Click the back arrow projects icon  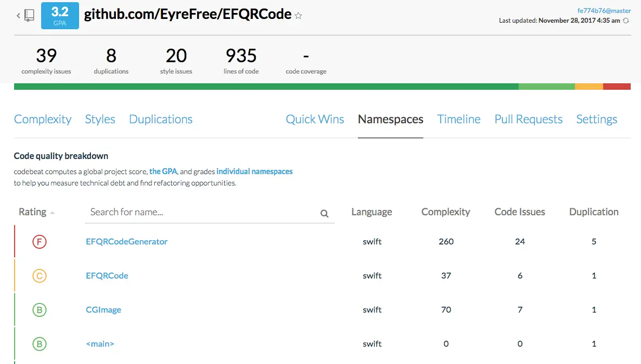point(26,16)
